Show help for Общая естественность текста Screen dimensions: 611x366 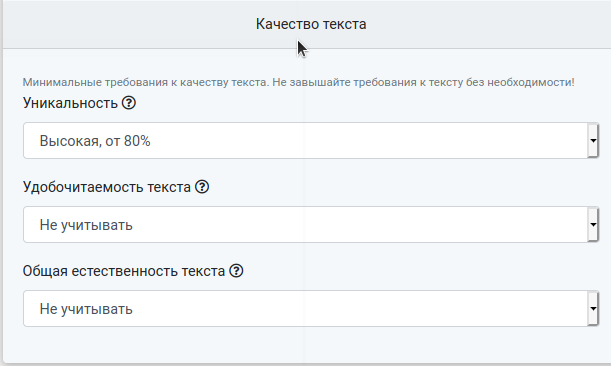pyautogui.click(x=236, y=271)
